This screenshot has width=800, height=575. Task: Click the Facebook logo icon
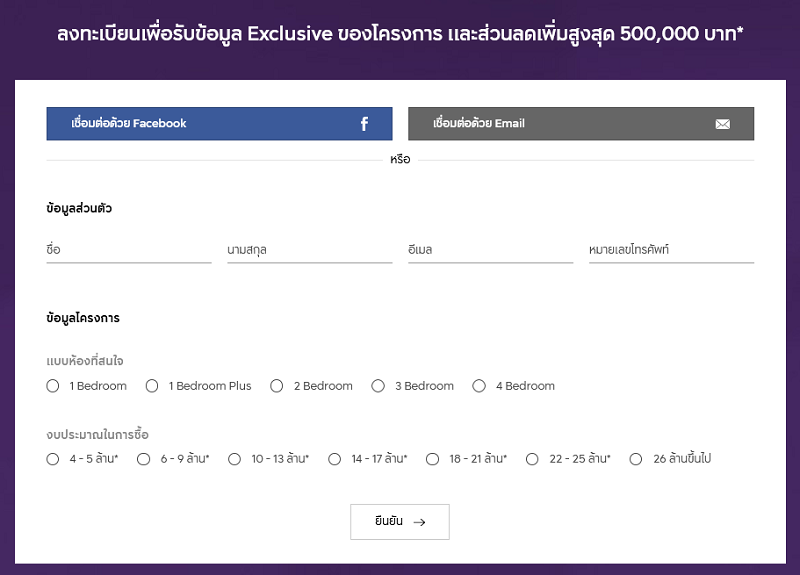[x=364, y=124]
